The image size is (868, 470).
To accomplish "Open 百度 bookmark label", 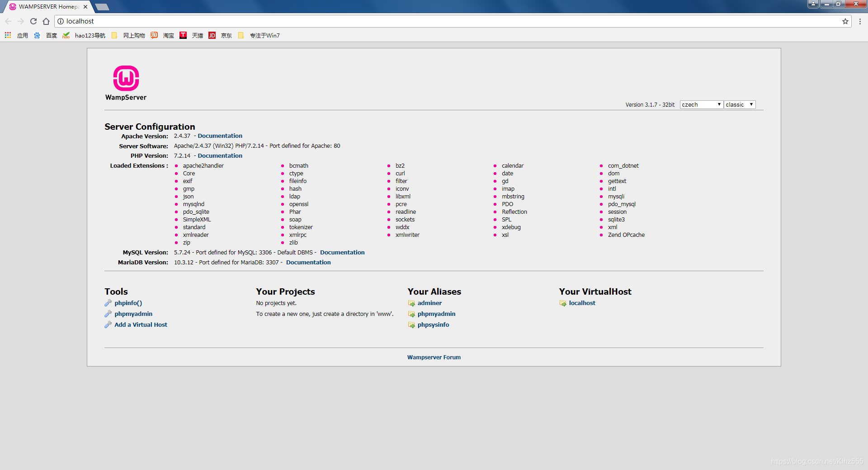I will 51,35.
